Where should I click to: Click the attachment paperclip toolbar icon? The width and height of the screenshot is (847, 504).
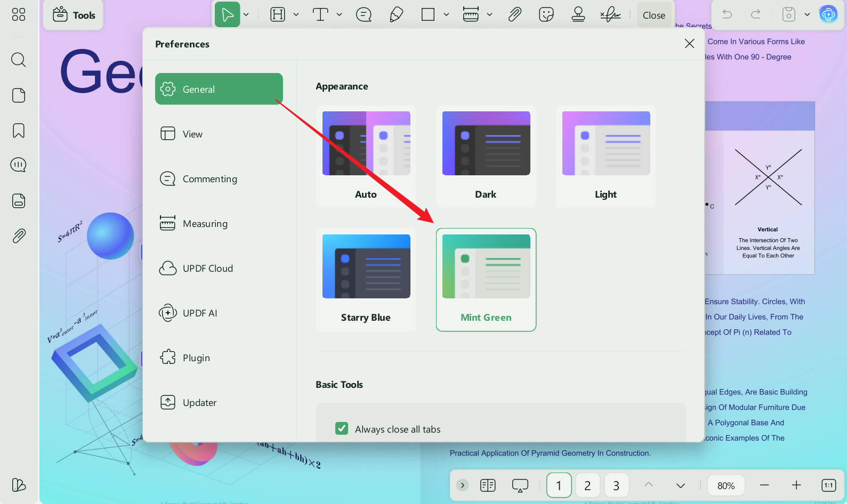[x=514, y=14]
